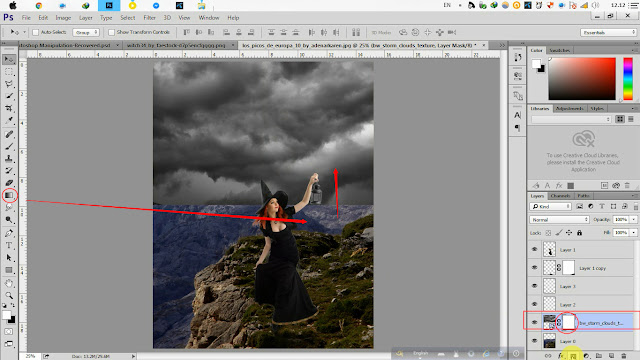Toggle Lock transparent pixels icon
The height and width of the screenshot is (360, 640).
548,233
